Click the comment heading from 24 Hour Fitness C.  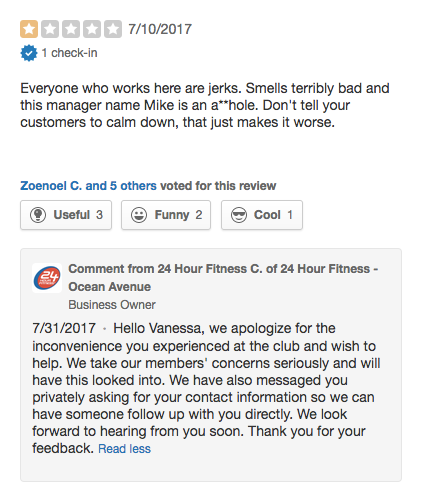tap(223, 277)
